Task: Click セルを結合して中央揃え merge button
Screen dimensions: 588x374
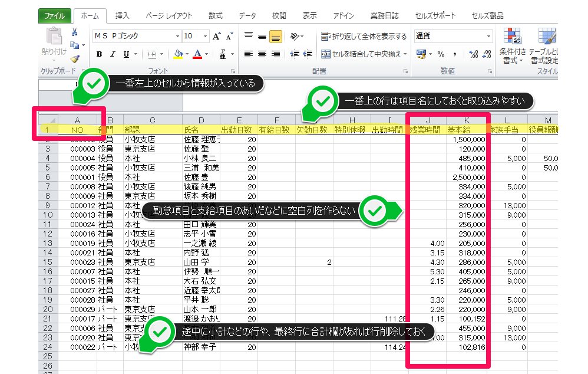Action: [x=364, y=54]
